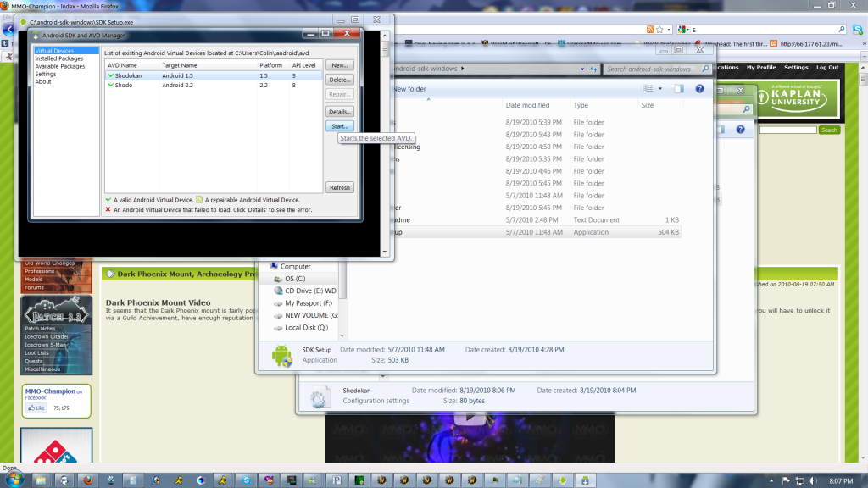The width and height of the screenshot is (868, 488).
Task: Select Computer in Explorer navigation pane
Action: pyautogui.click(x=295, y=266)
